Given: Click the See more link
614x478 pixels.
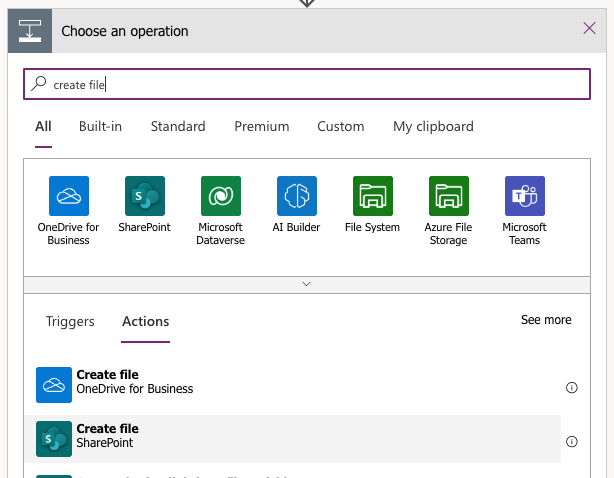Looking at the screenshot, I should tap(546, 320).
